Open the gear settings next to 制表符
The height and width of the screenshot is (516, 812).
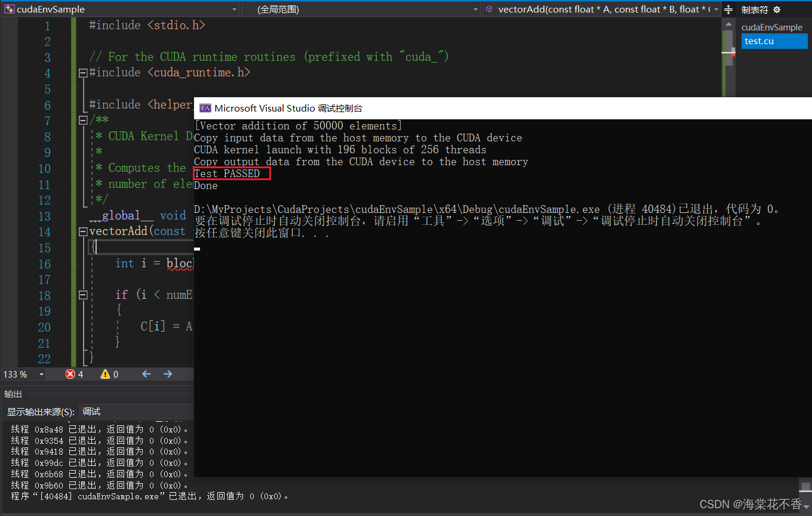pyautogui.click(x=777, y=10)
